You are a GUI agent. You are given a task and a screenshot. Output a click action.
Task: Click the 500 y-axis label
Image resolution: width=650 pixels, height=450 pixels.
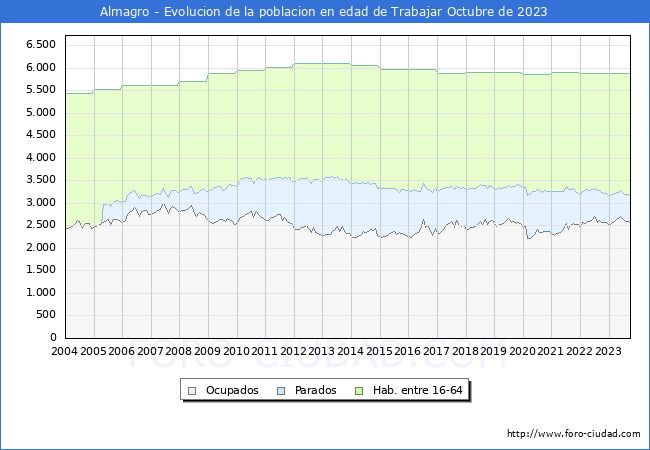click(46, 315)
